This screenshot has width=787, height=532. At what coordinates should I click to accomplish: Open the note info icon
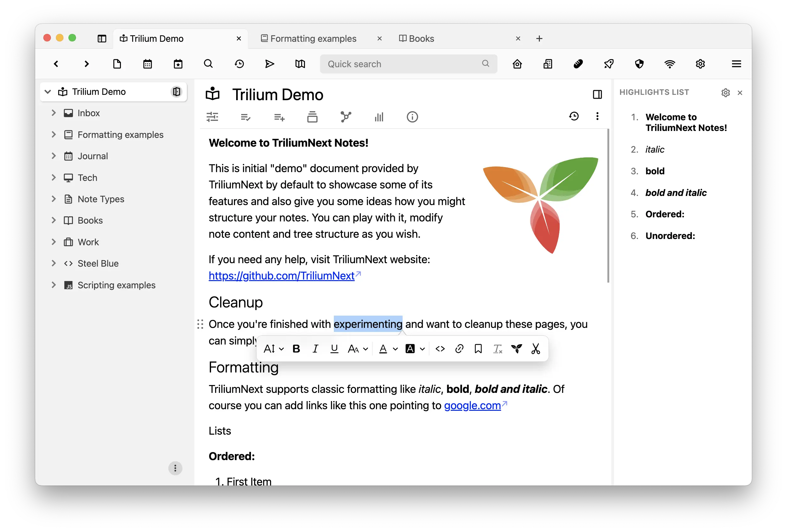click(x=412, y=117)
